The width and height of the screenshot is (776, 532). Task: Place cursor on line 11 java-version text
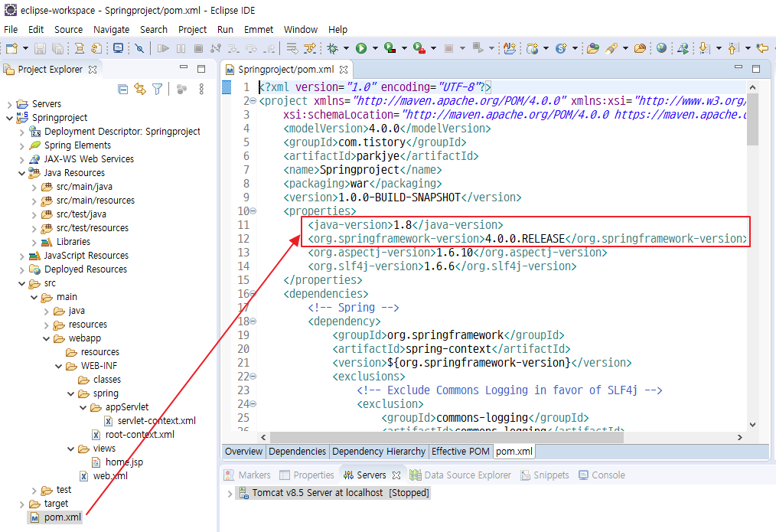406,225
